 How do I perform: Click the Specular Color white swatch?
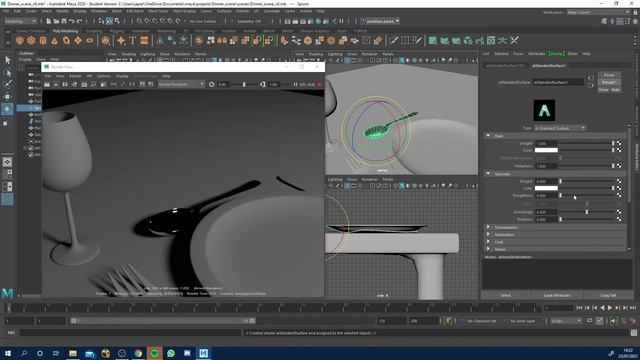[546, 188]
